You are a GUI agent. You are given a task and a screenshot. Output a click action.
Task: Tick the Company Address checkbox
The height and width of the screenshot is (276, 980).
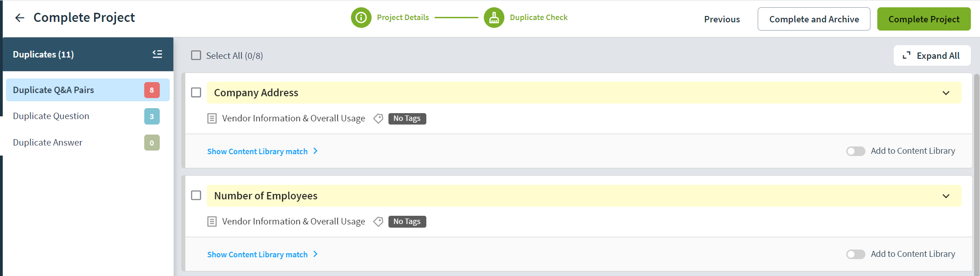196,93
